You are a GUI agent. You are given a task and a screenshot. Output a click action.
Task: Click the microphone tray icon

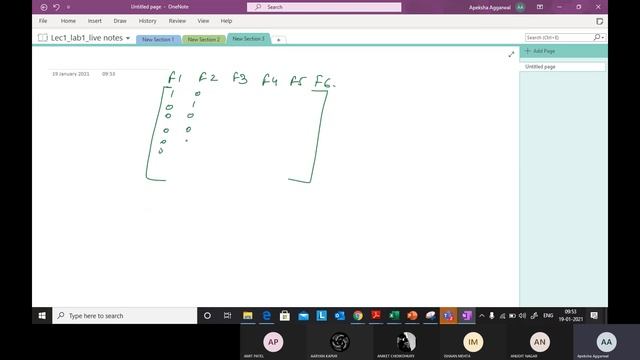(492, 316)
